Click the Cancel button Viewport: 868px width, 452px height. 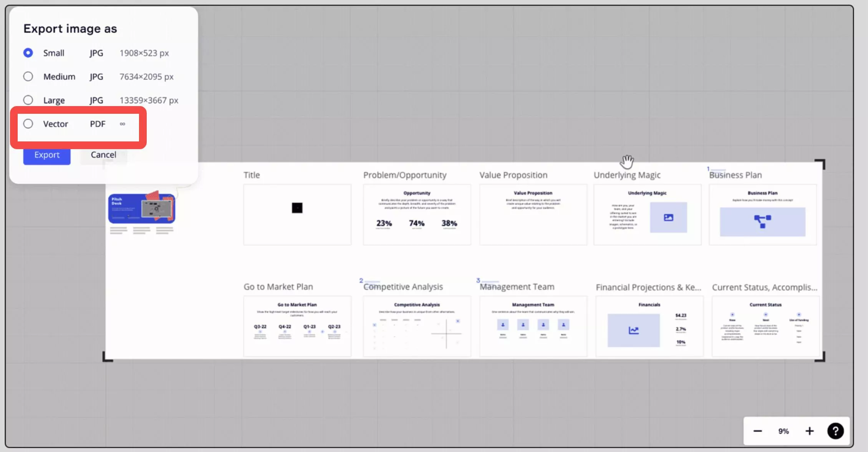point(103,155)
